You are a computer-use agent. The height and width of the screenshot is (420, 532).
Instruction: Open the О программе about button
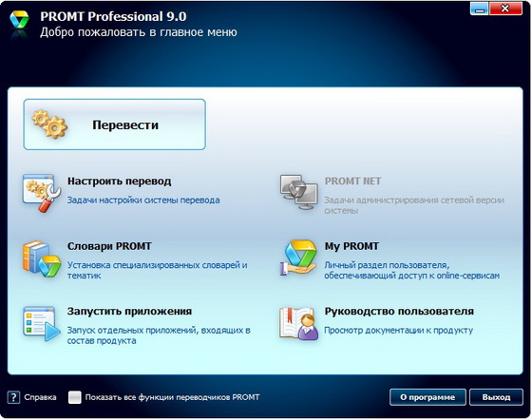(x=427, y=397)
